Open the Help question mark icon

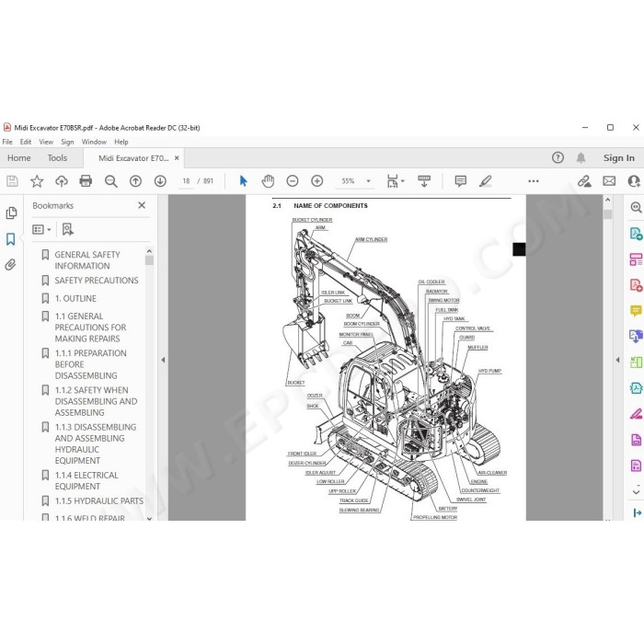tap(558, 157)
